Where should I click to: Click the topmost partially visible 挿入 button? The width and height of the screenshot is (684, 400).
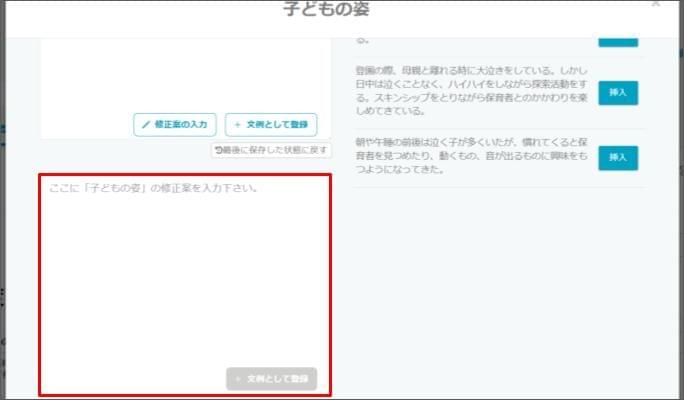tap(617, 38)
